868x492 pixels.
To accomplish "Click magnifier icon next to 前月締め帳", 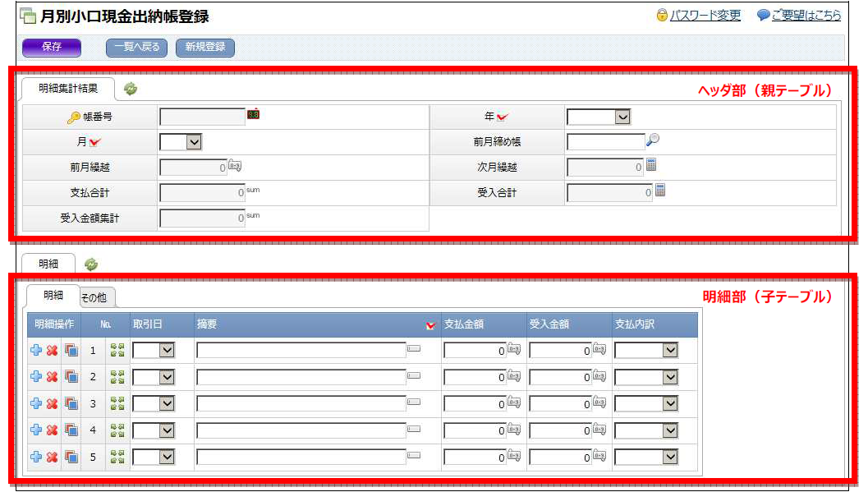I will tap(654, 140).
